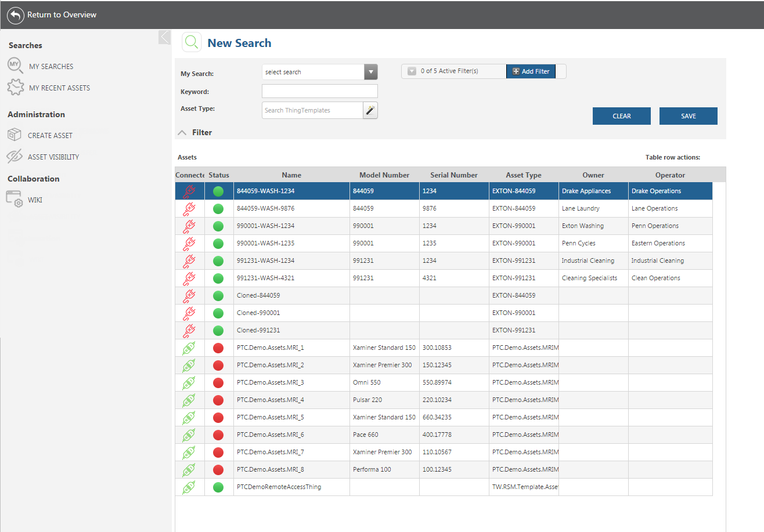Viewport: 764px width, 532px height.
Task: Sort by the Serial Number column header
Action: click(x=454, y=175)
